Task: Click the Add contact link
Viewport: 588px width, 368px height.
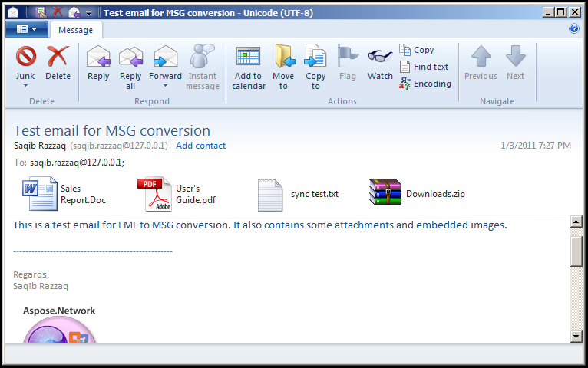Action: 200,146
